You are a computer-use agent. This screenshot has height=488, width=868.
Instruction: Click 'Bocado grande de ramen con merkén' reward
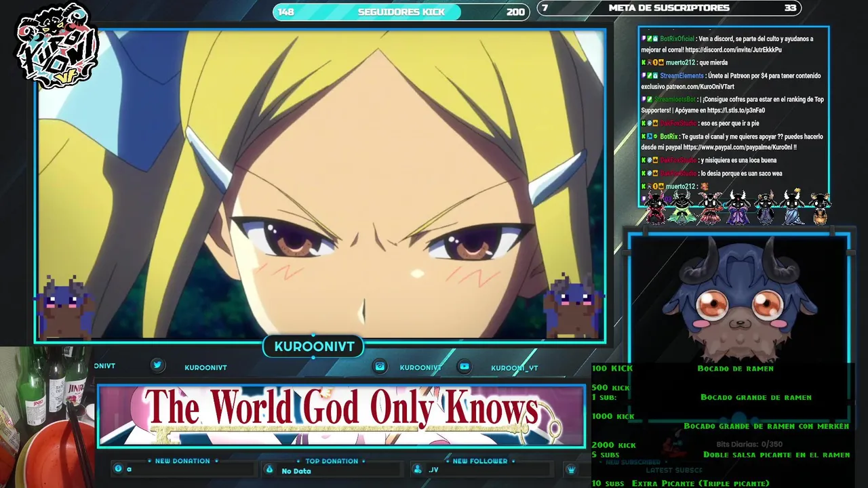pos(766,426)
